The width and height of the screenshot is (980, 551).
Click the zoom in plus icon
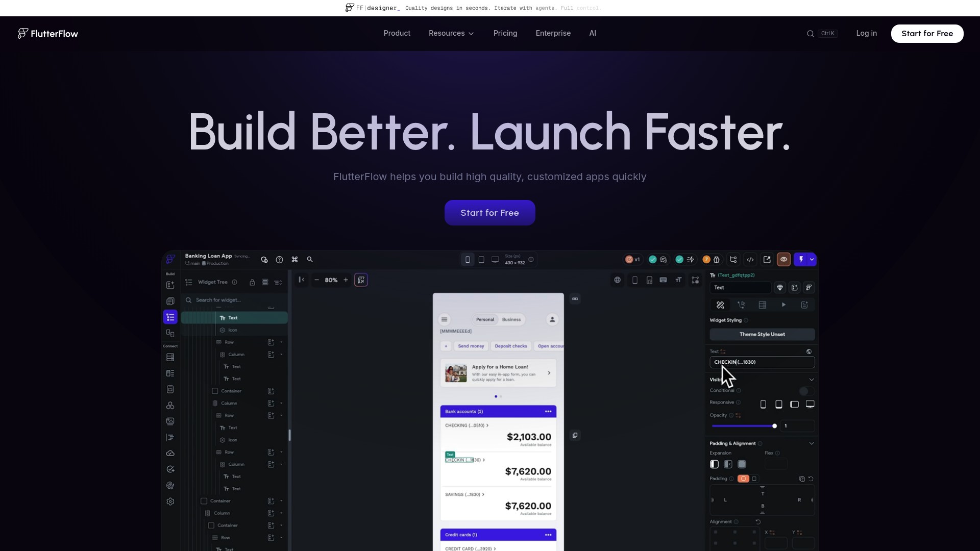tap(346, 280)
